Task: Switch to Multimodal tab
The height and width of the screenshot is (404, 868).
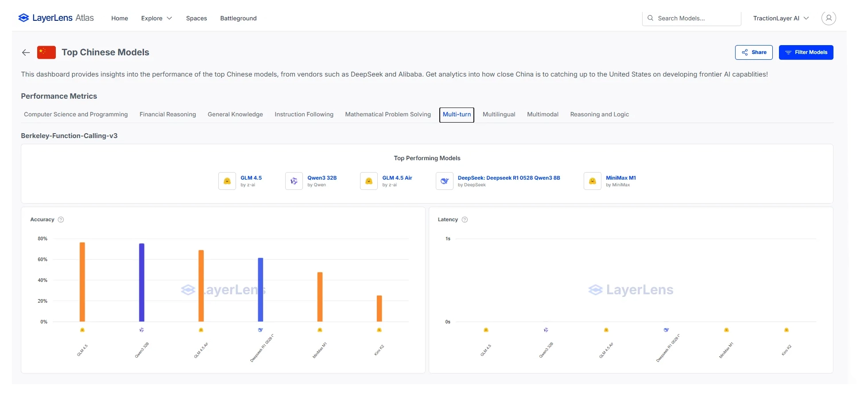Action: click(542, 114)
